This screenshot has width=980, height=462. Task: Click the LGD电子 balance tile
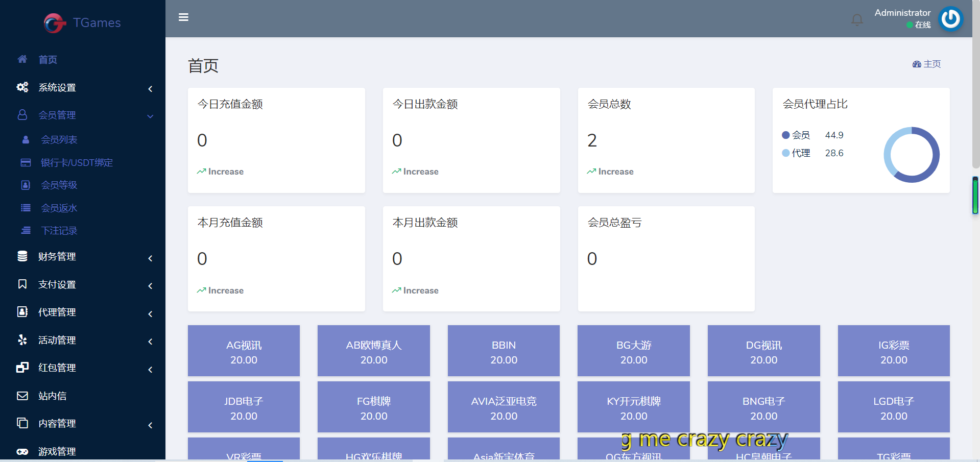(894, 407)
